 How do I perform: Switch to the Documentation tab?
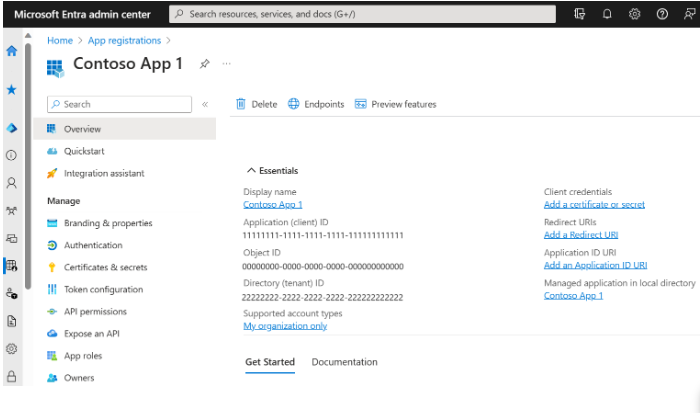point(344,362)
